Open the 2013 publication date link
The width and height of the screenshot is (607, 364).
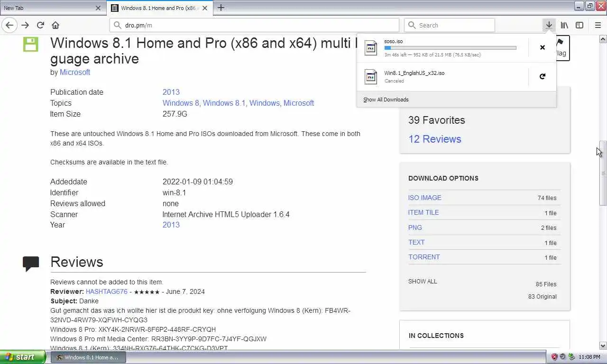(171, 92)
